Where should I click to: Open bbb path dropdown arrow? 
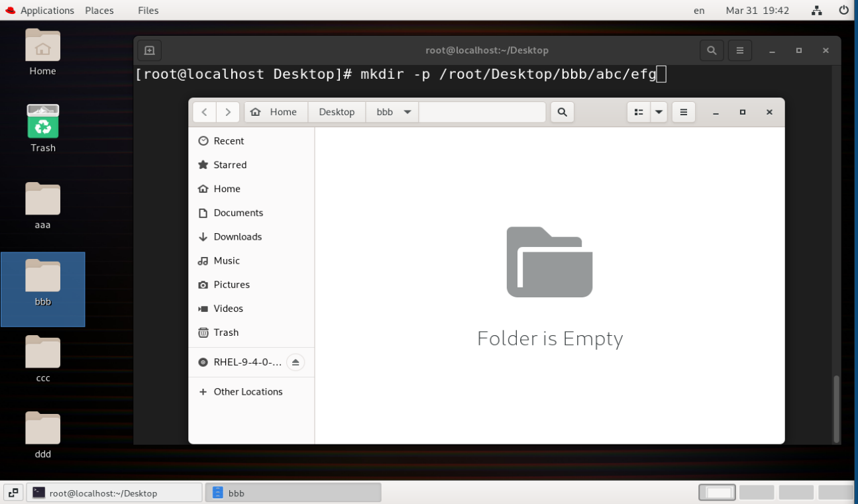point(407,112)
